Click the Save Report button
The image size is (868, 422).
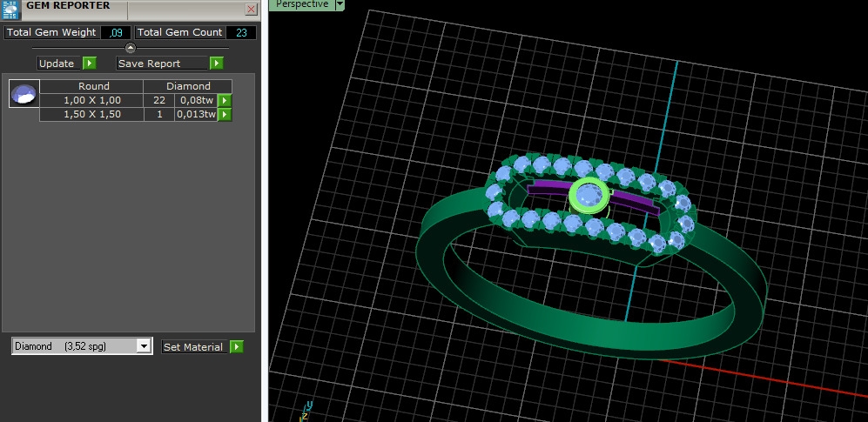click(x=162, y=63)
